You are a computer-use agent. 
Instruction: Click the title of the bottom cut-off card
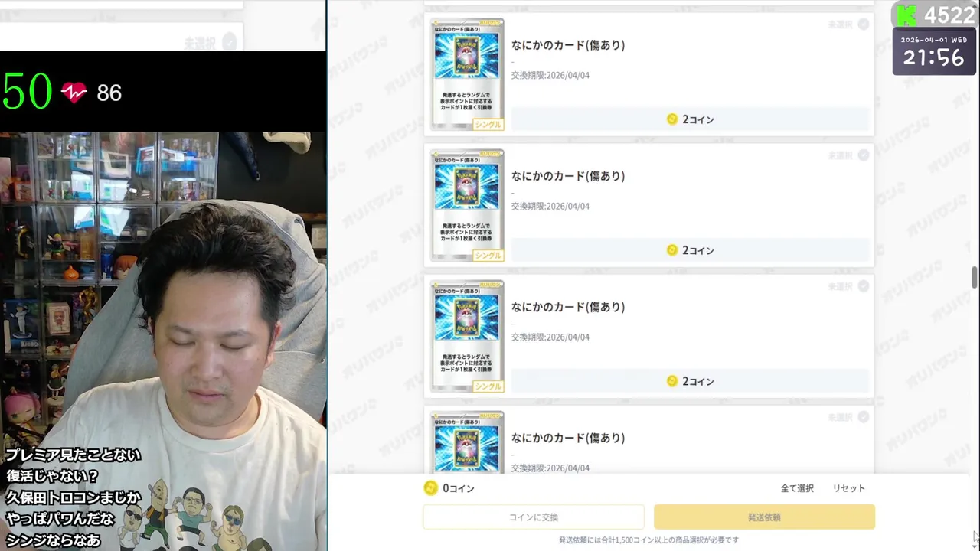[568, 438]
